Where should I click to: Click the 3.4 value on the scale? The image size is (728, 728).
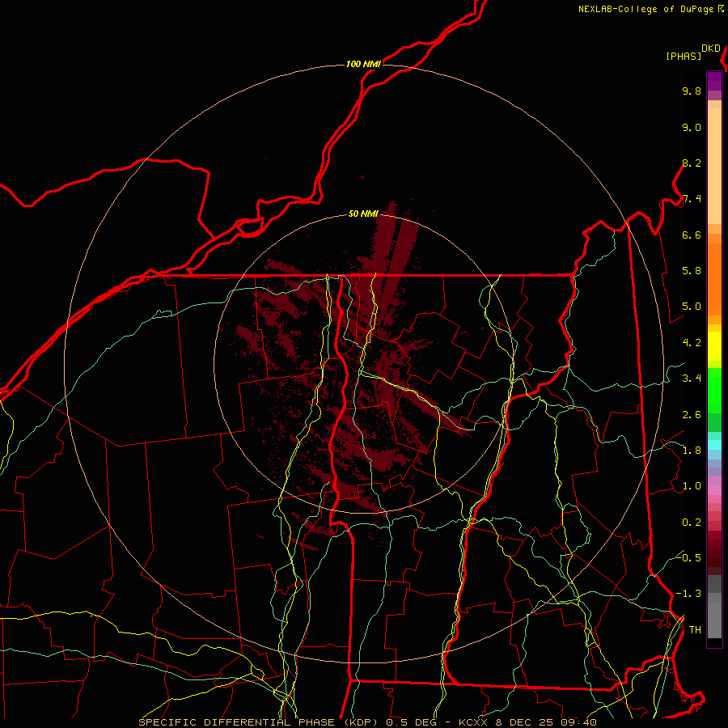pos(692,379)
